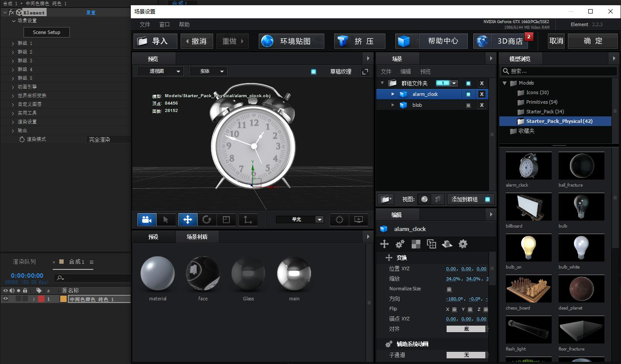Screen dimensions: 621x364
Task: Open the single light preset dropdown
Action: [x=300, y=220]
